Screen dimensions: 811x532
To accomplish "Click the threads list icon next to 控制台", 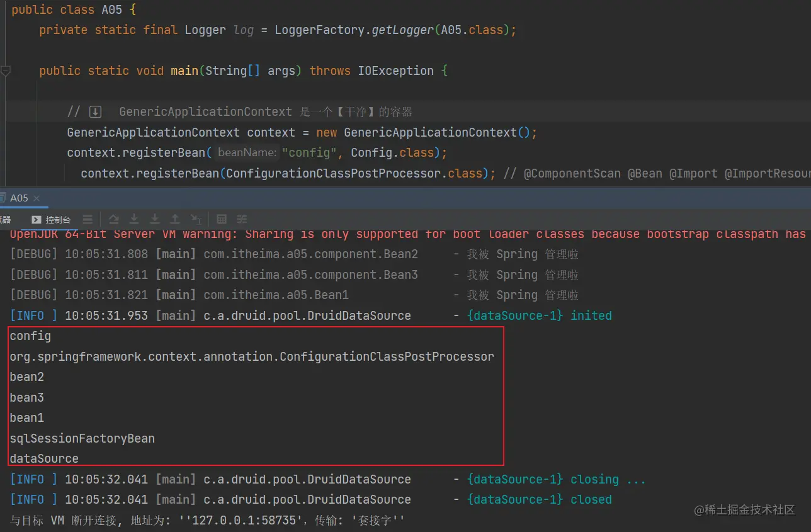I will coord(88,220).
